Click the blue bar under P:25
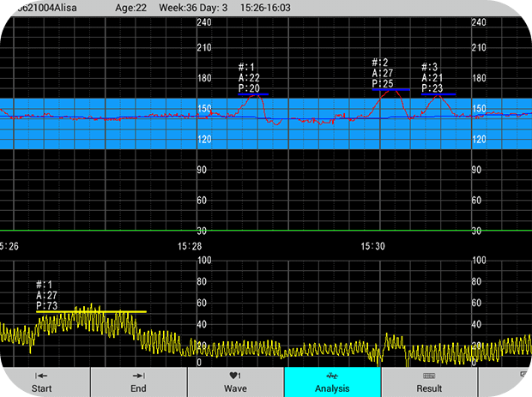Viewport: 532px width, 397px height. coord(391,90)
